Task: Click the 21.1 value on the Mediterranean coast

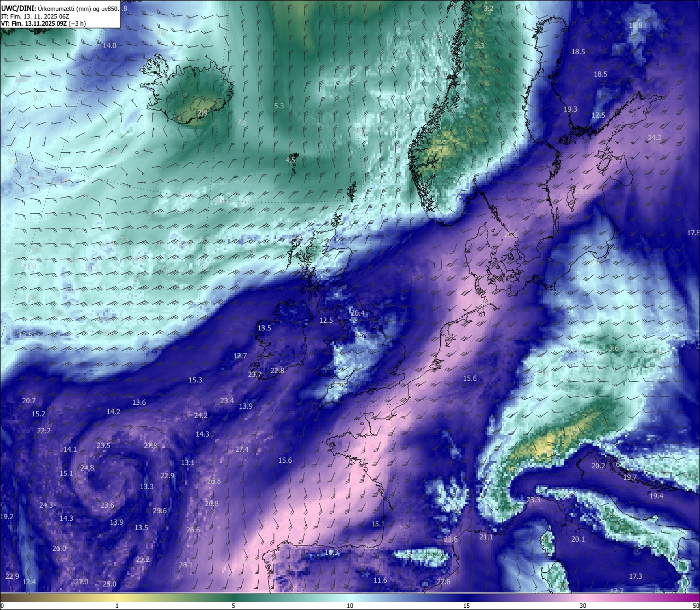Action: (x=486, y=537)
